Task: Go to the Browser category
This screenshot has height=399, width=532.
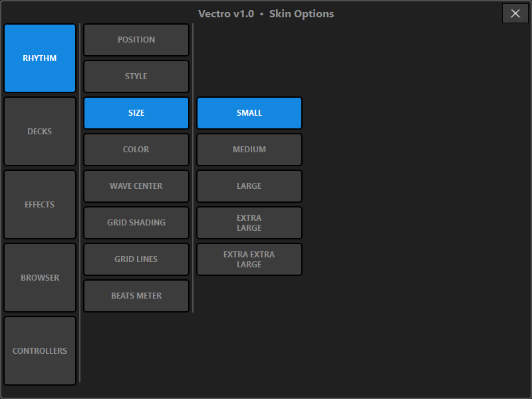Action: 40,277
